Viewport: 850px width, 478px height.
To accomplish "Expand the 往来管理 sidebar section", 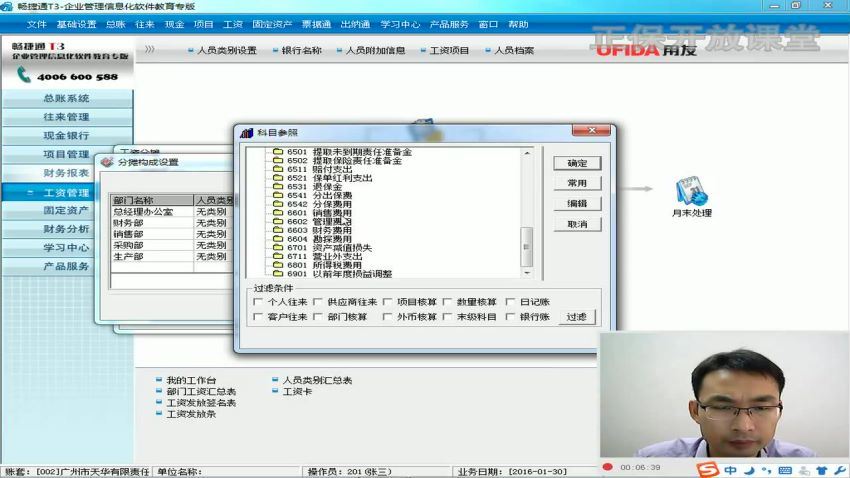I will [67, 117].
